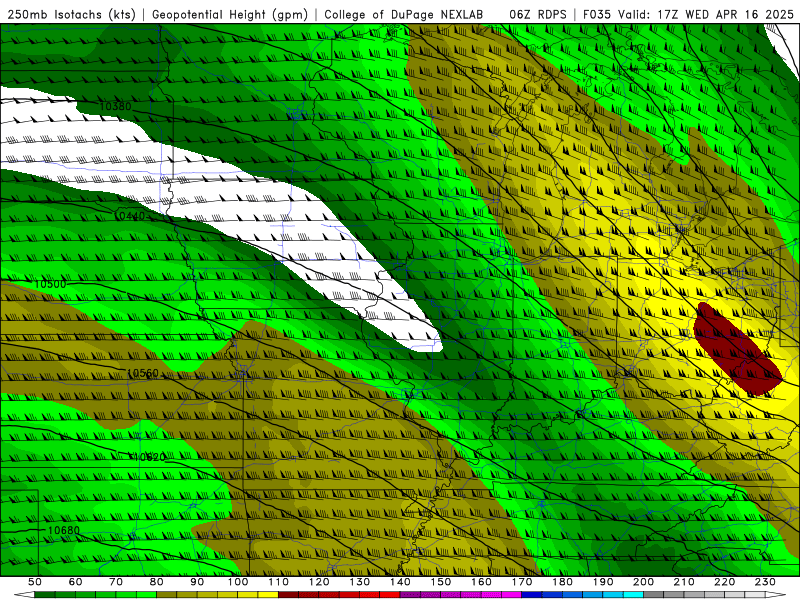Click the olive swatch right of 80

point(166,595)
